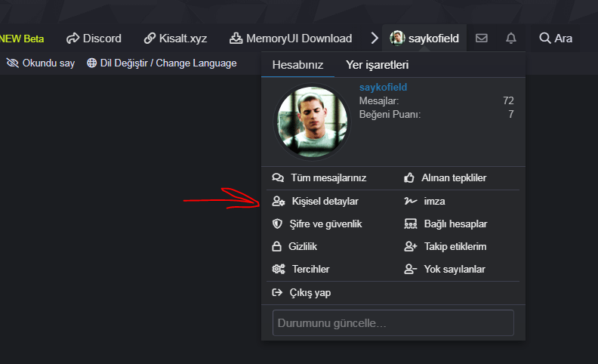Click the signature scribble icon by imza
Image resolution: width=598 pixels, height=364 pixels.
pos(411,201)
